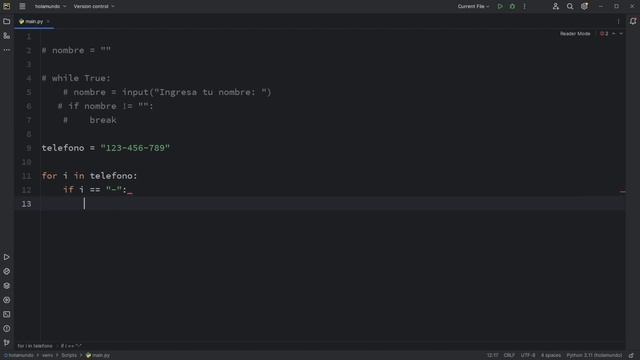Toggle Reader Mode in the editor
Image resolution: width=640 pixels, height=360 pixels.
(x=575, y=33)
